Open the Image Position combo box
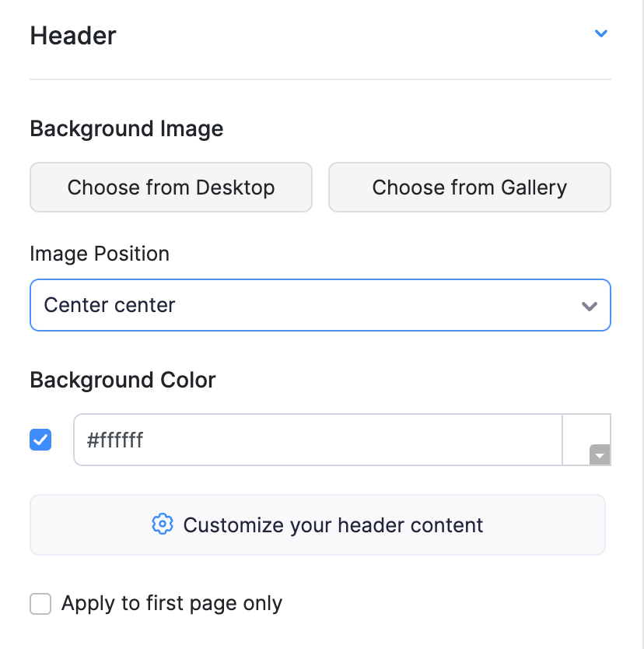 tap(320, 305)
